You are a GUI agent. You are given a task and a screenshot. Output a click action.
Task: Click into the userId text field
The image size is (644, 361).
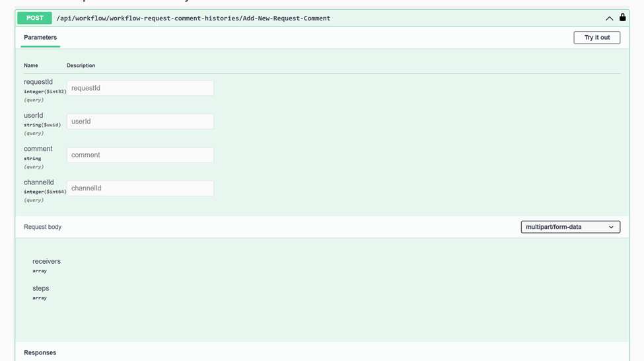pos(140,122)
